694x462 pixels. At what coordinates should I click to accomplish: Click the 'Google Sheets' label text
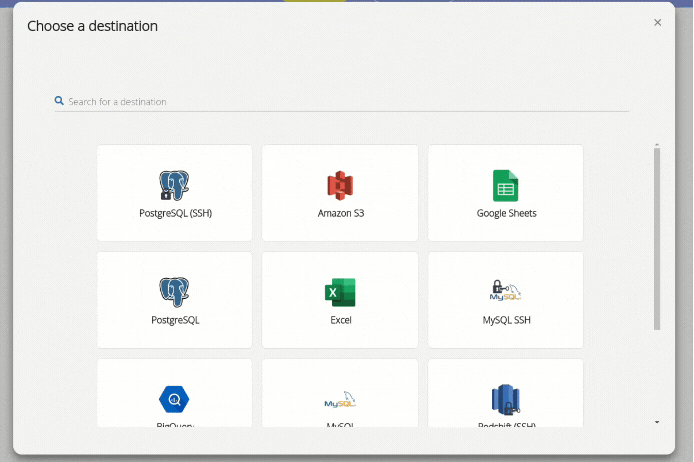click(506, 213)
